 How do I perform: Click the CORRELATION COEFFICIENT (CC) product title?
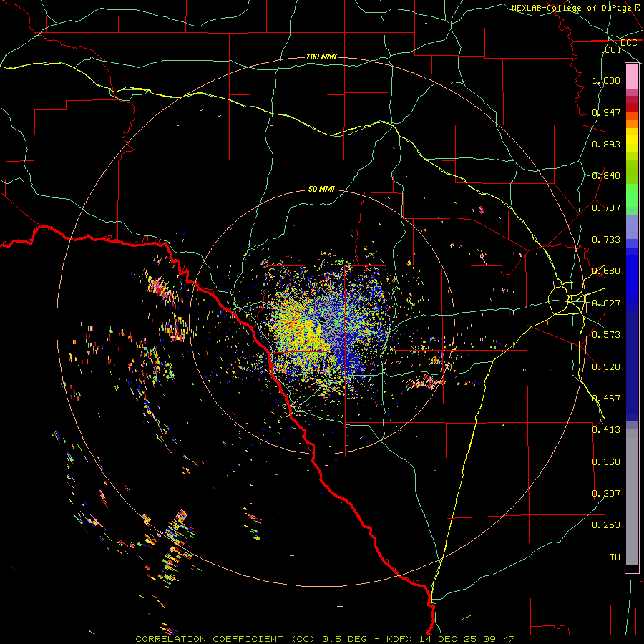[x=225, y=639]
